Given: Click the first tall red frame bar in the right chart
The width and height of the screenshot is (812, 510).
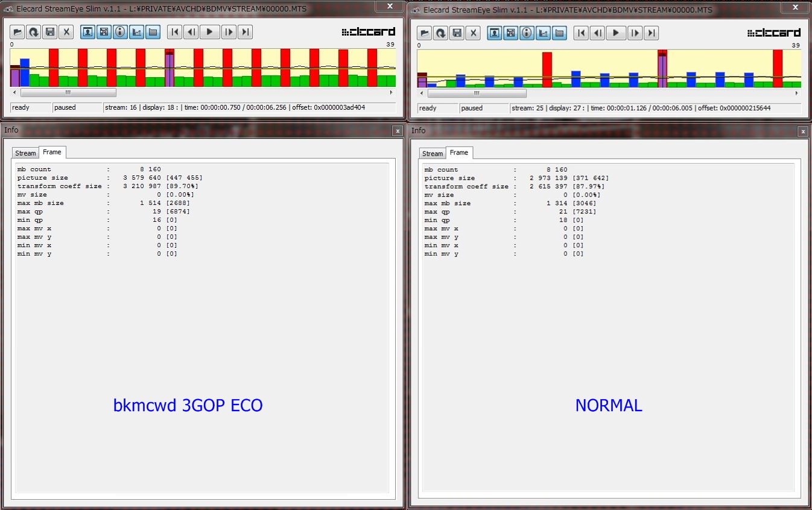Looking at the screenshot, I should tap(547, 69).
